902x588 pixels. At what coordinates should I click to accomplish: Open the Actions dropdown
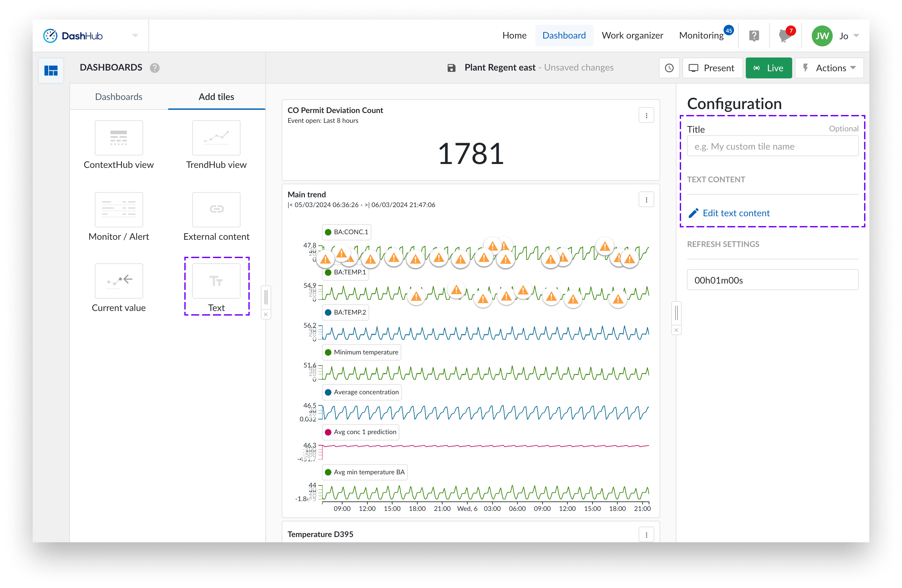click(x=829, y=68)
